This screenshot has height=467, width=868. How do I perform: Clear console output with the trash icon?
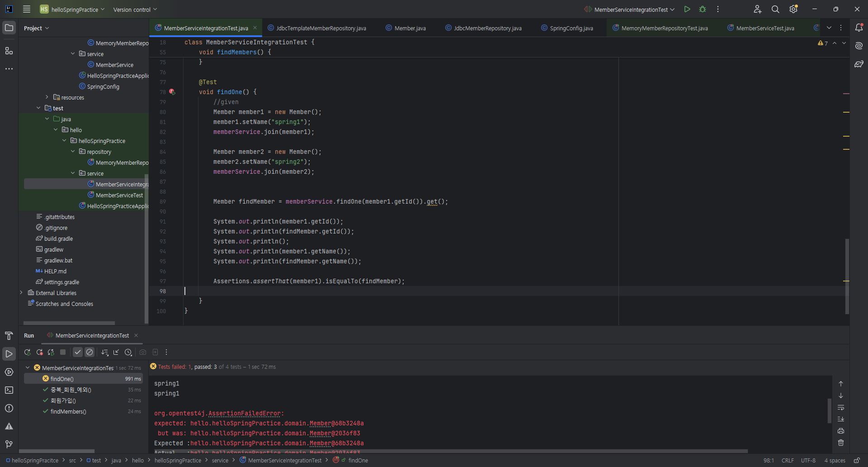[x=841, y=443]
